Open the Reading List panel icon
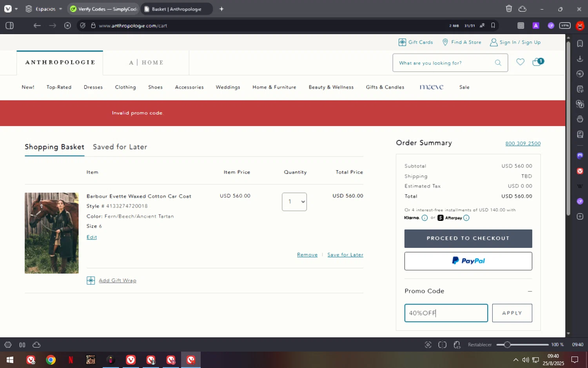The height and width of the screenshot is (368, 588). click(x=580, y=134)
